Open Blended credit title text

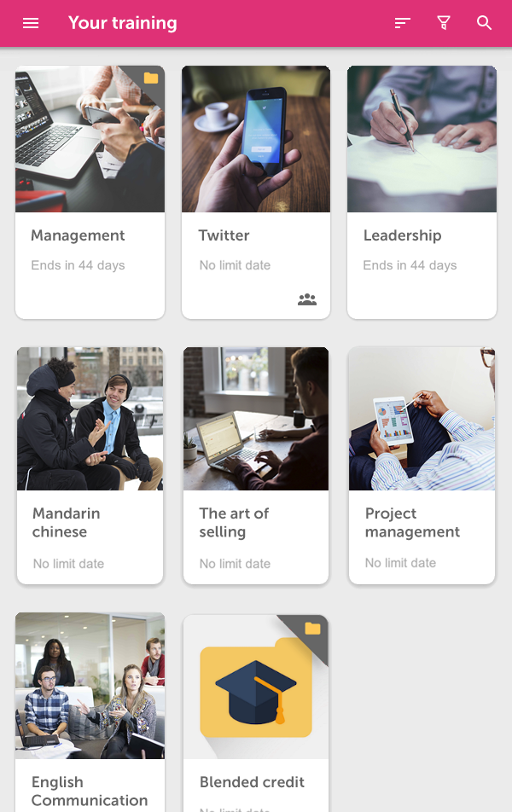tap(252, 782)
